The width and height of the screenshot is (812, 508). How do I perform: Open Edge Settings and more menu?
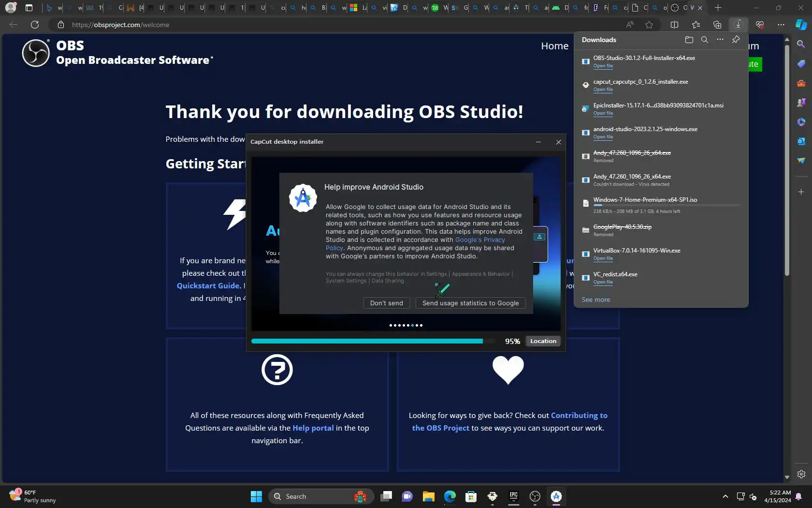[x=781, y=25]
